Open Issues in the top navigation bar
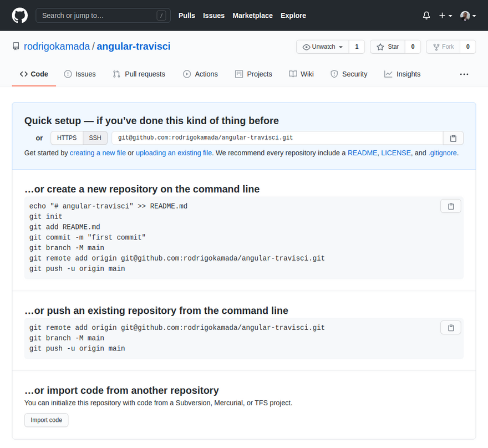Screen dimensions: 488x448 click(213, 16)
